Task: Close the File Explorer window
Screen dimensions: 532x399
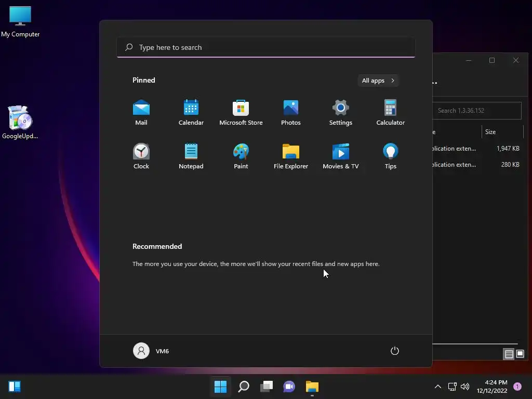Action: pos(516,60)
